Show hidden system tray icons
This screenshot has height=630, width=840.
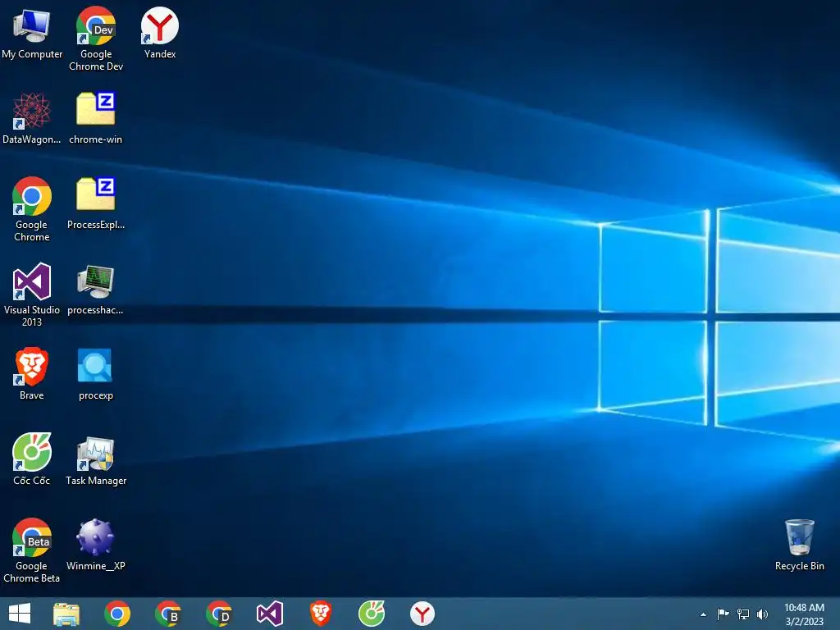coord(703,614)
